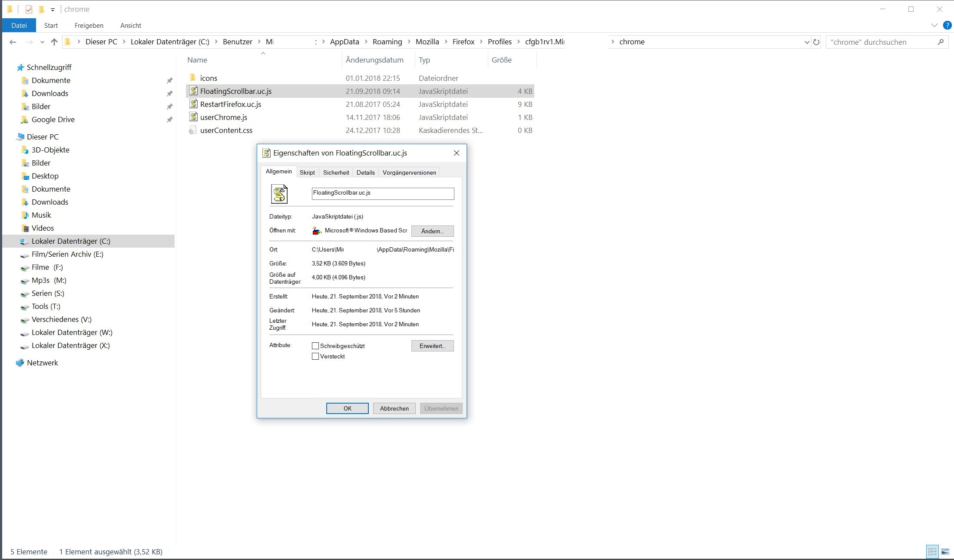Expand the address bar history dropdown
Viewport: 954px width, 560px height.
tap(807, 42)
